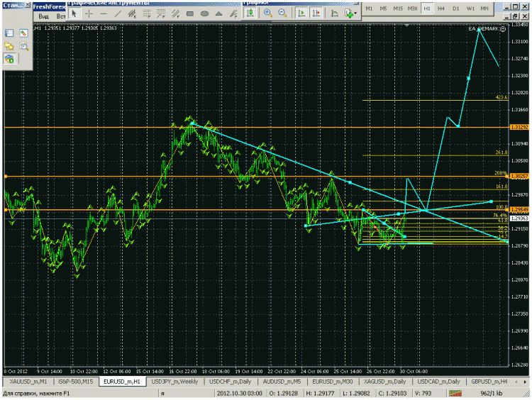
Task: Click the status bar date 2012.10.30 03:00
Action: click(x=240, y=393)
